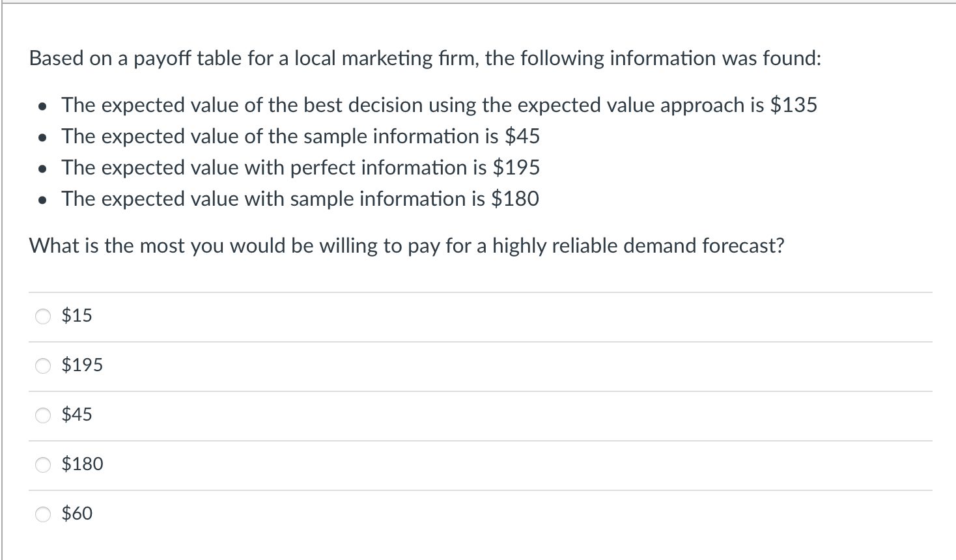Select the radio button for $15
Screen dimensions: 956x560
point(43,316)
